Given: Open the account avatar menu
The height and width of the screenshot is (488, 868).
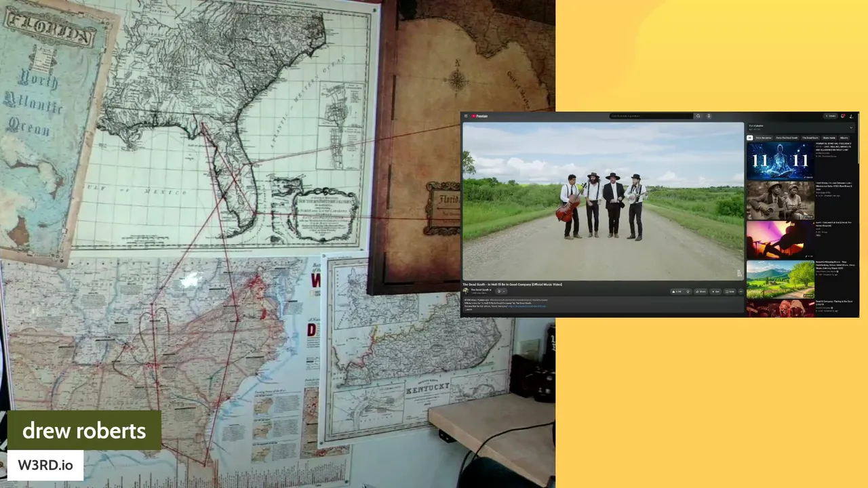Looking at the screenshot, I should click(x=851, y=116).
